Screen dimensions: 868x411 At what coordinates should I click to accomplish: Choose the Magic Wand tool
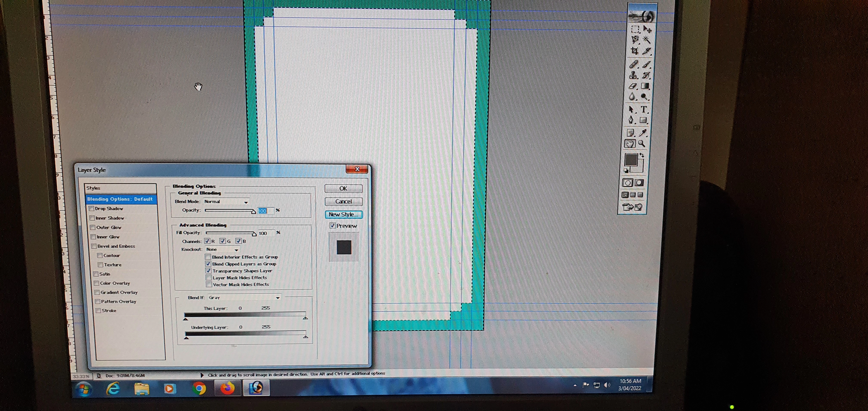tap(647, 40)
